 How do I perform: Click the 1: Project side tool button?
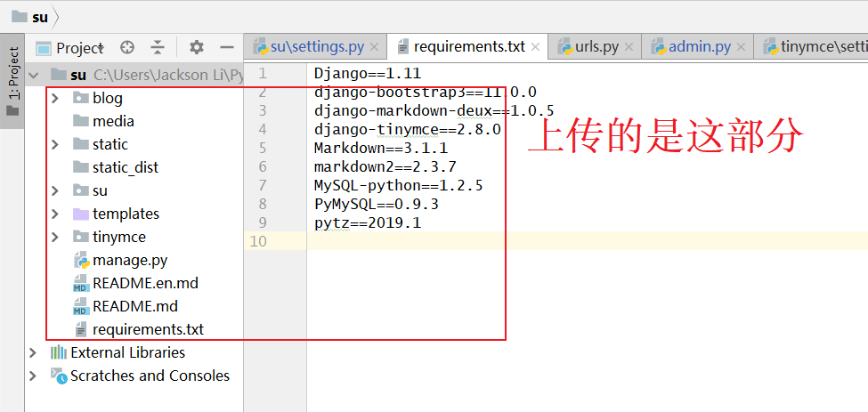12,81
